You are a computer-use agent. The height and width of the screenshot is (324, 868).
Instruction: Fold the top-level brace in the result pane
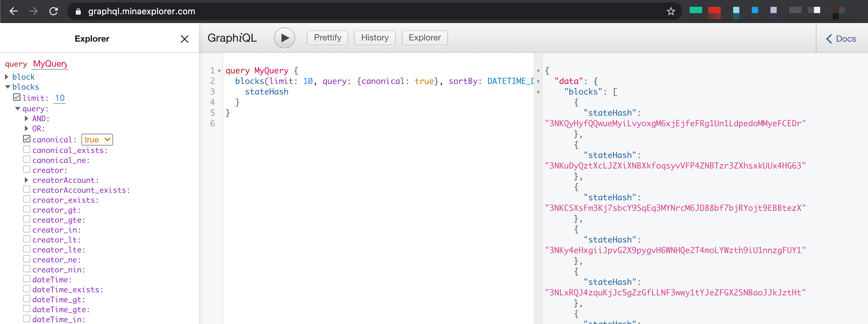click(x=538, y=71)
